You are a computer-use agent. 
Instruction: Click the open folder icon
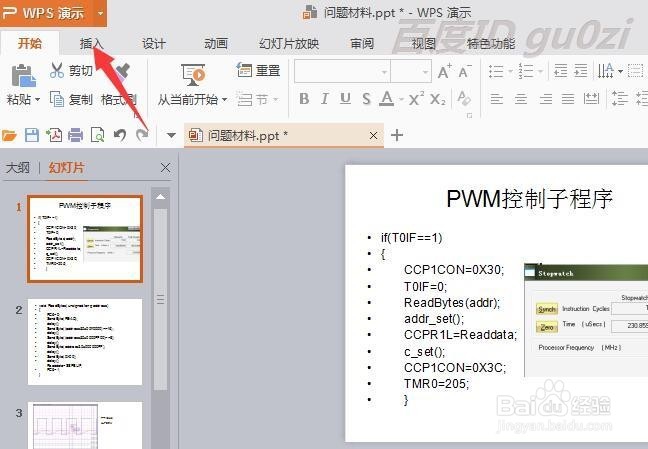[9, 135]
